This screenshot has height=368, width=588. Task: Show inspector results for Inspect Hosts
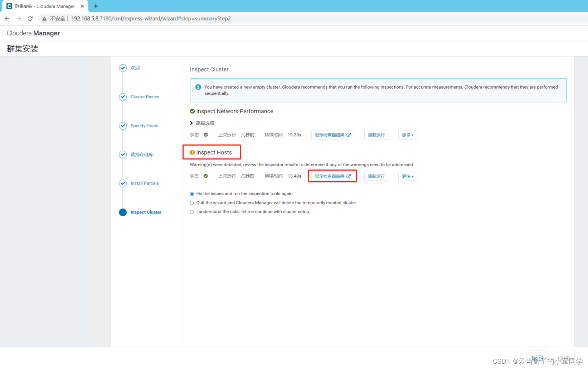tap(333, 176)
